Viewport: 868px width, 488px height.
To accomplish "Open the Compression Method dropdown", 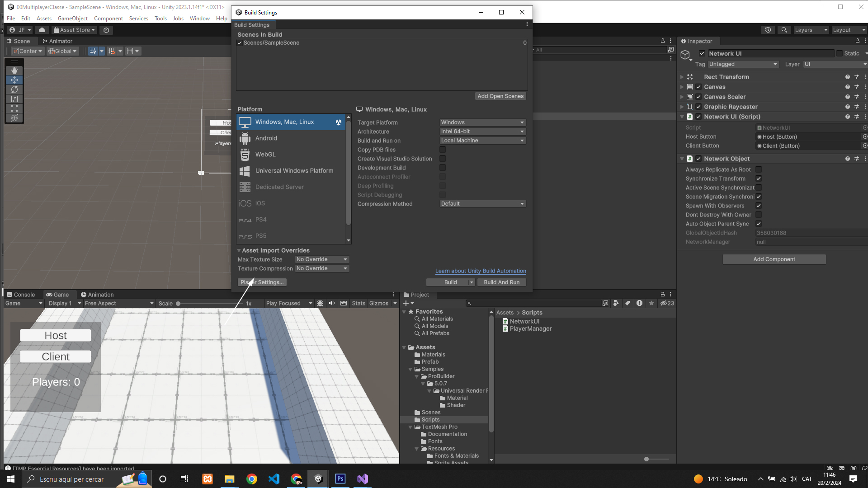I will [482, 204].
